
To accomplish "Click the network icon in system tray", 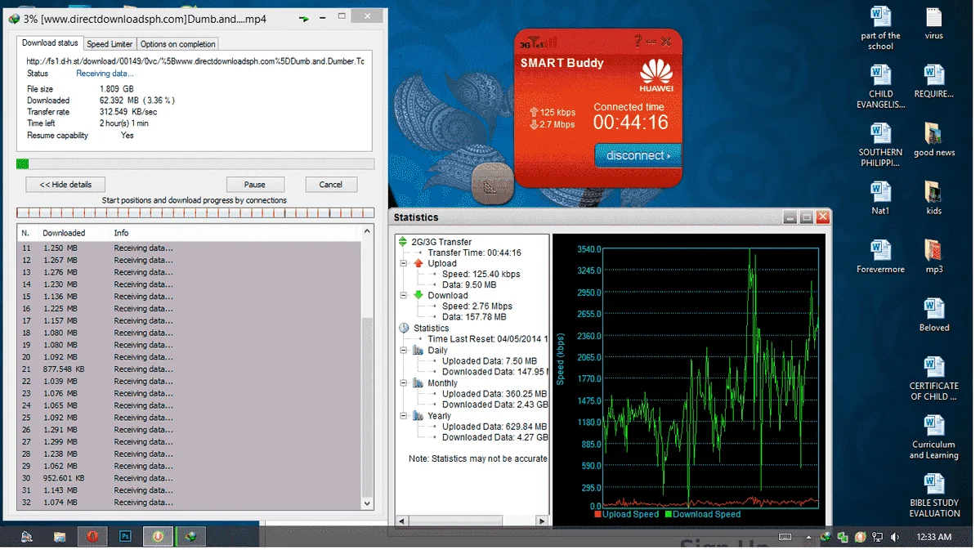I will coord(878,537).
